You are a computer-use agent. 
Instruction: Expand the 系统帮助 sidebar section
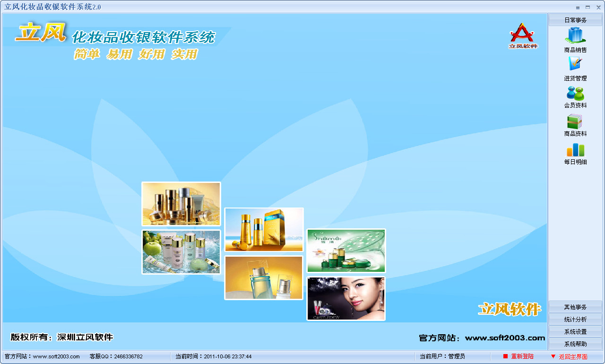click(575, 344)
